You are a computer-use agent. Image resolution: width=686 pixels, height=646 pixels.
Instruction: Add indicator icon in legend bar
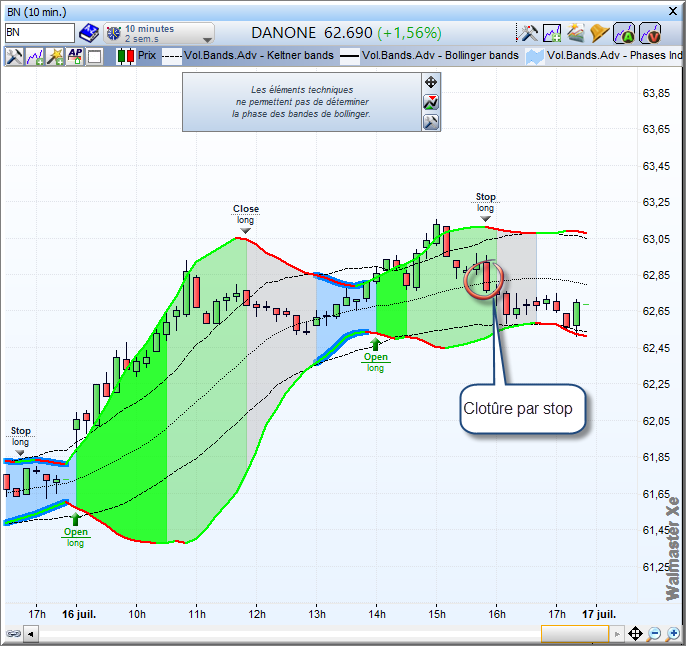point(35,56)
